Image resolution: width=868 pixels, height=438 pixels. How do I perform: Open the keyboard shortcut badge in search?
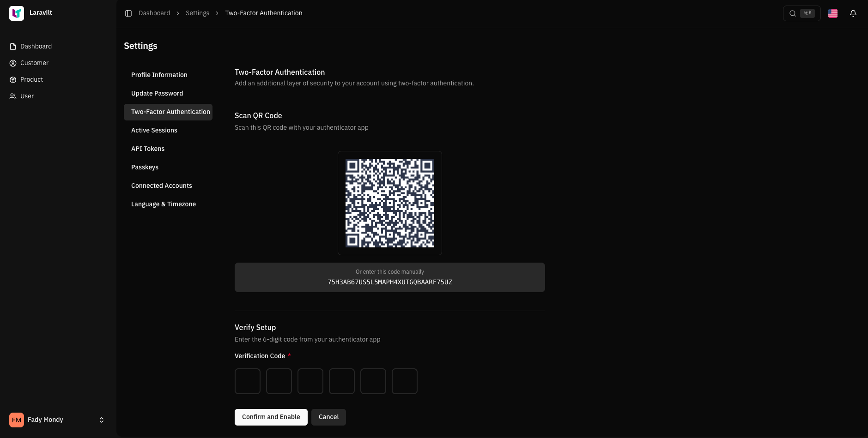coord(807,13)
